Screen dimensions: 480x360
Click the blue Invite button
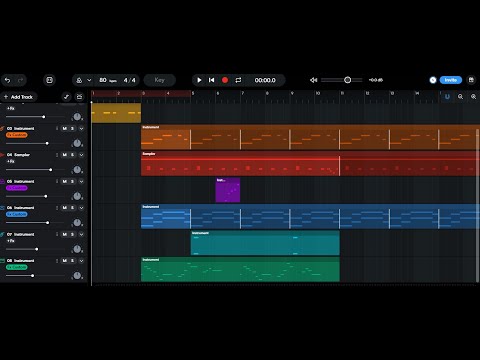tap(451, 80)
